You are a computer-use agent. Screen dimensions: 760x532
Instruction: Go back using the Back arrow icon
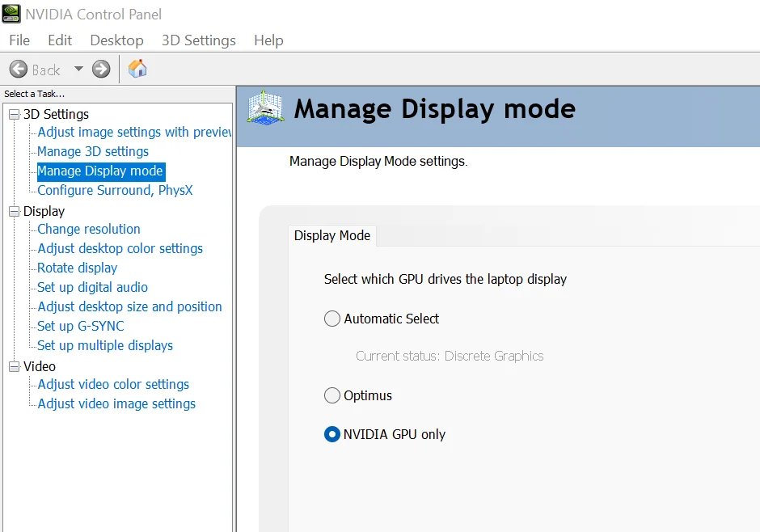click(19, 70)
